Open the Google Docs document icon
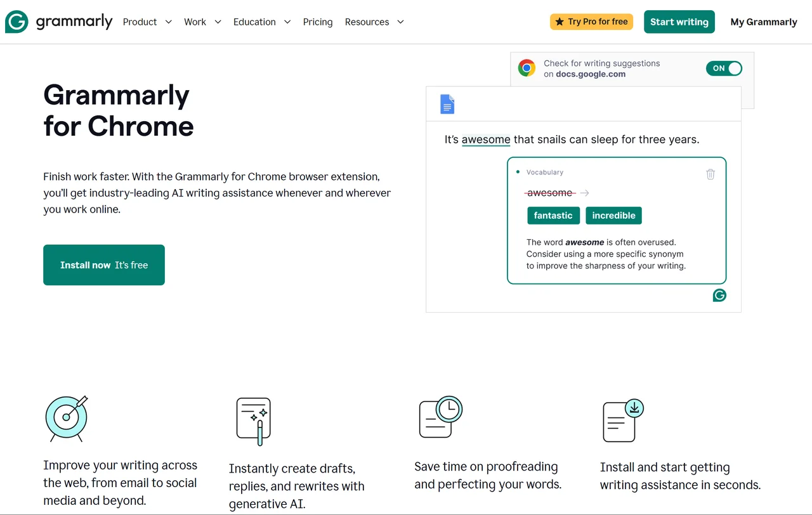Viewport: 812px width, 515px height. point(447,104)
